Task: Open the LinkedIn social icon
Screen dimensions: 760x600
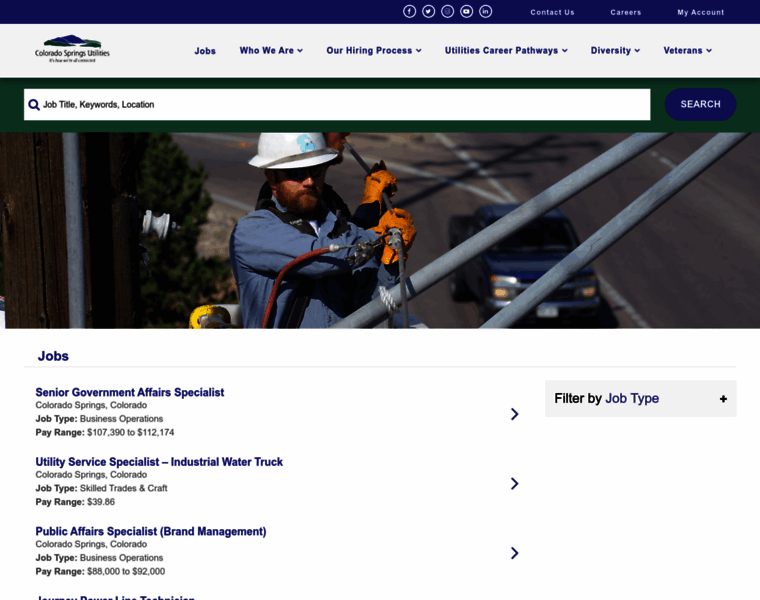Action: point(486,11)
